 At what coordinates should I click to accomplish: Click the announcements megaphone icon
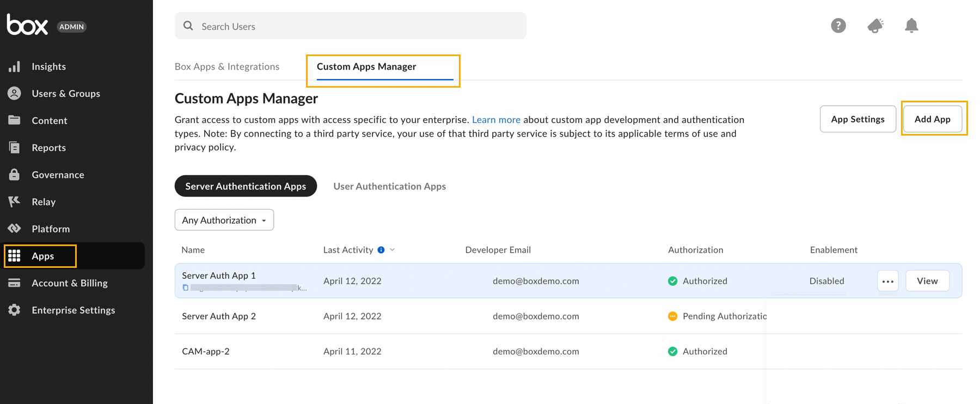875,26
